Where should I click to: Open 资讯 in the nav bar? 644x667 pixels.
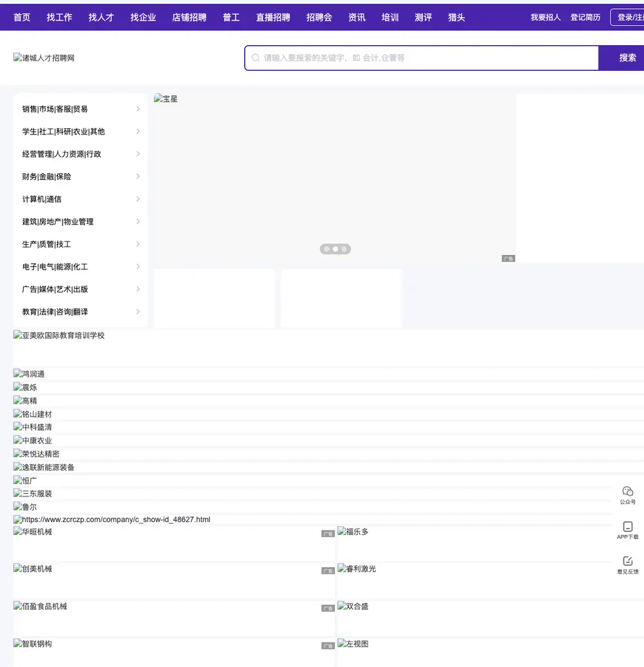click(x=357, y=17)
